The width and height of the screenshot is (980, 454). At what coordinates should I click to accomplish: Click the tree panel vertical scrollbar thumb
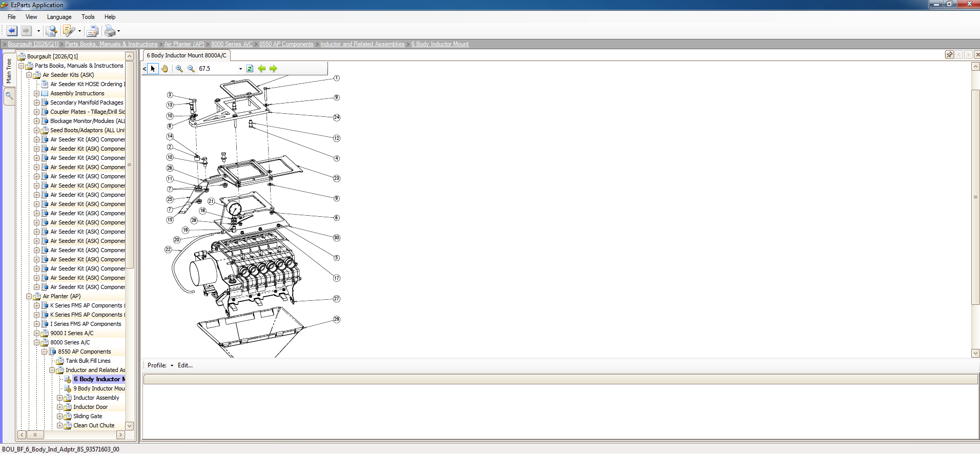(x=130, y=164)
